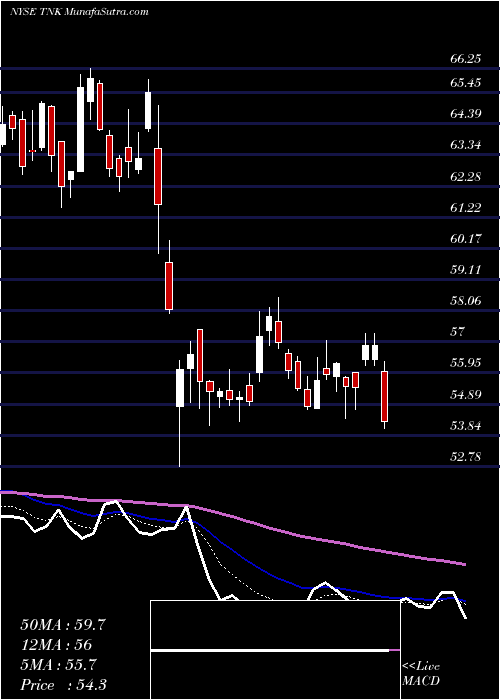Click the 12MA : 56 readout
Viewport: 500px width, 700px height.
pos(56,645)
